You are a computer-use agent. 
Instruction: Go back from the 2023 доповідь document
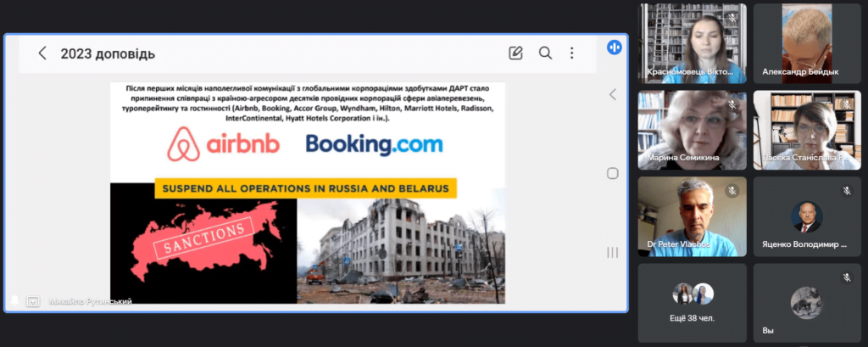(42, 53)
